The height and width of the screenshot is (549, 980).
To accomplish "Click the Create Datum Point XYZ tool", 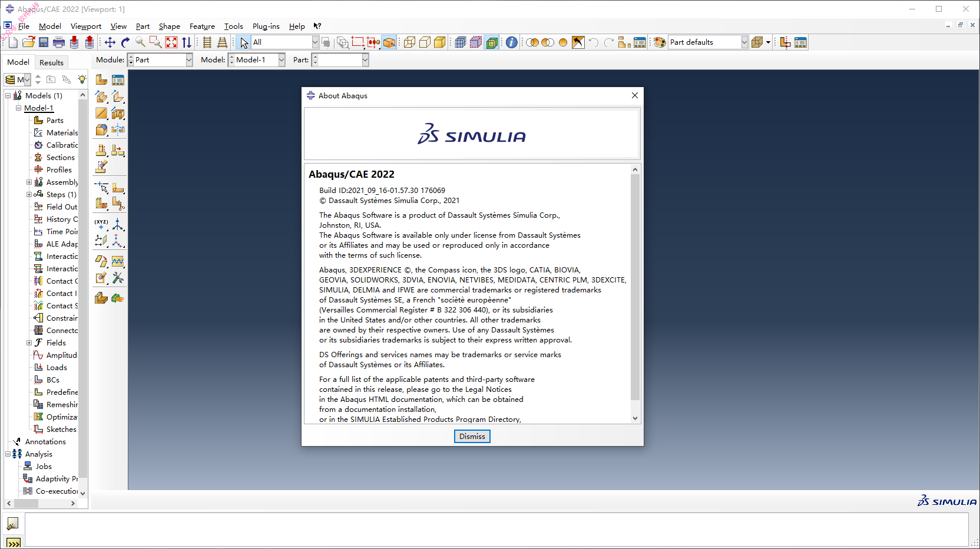I will point(101,224).
